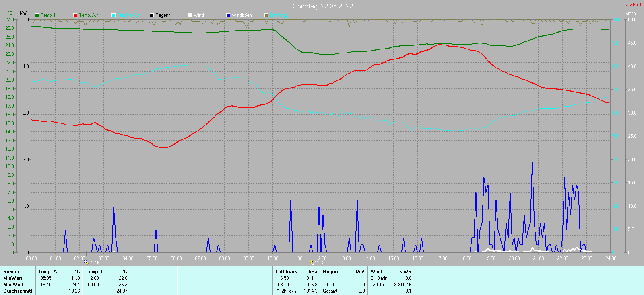Click the white Wind legend swatch
The height and width of the screenshot is (295, 644).
pyautogui.click(x=190, y=15)
